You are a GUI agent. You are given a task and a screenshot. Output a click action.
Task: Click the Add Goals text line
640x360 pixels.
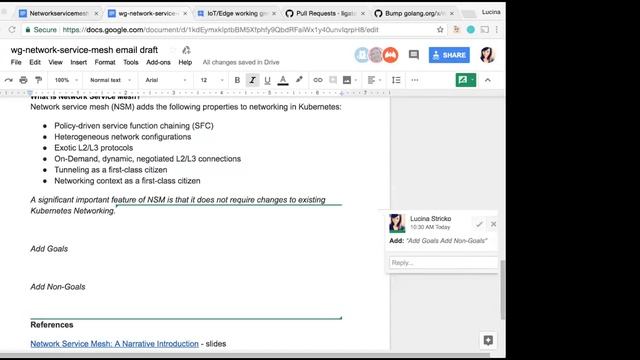coord(49,249)
